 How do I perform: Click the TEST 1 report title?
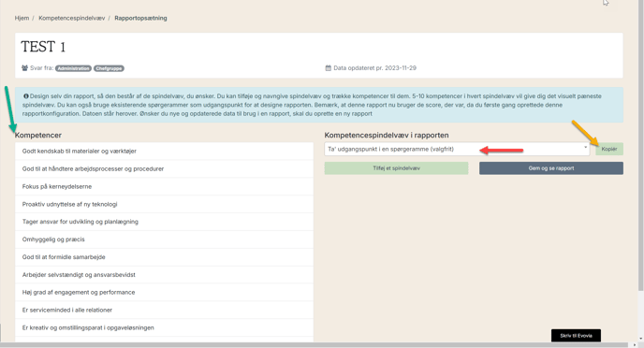point(43,47)
